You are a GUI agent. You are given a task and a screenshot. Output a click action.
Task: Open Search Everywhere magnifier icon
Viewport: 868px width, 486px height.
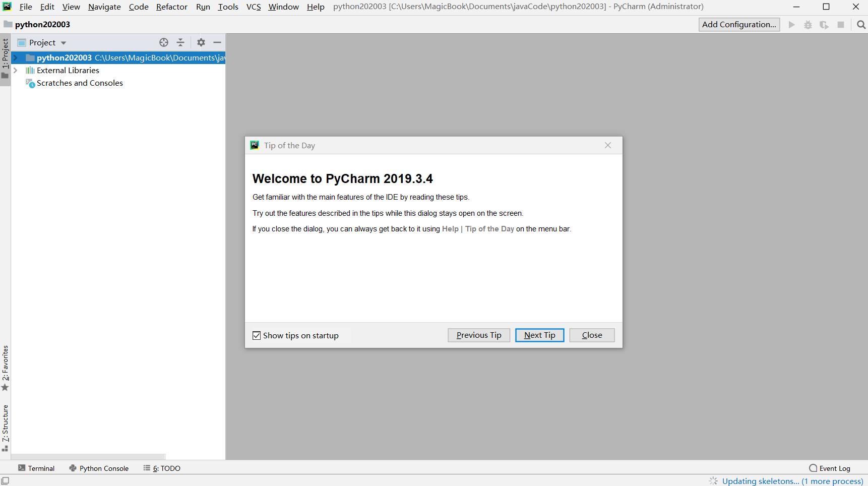pyautogui.click(x=861, y=25)
